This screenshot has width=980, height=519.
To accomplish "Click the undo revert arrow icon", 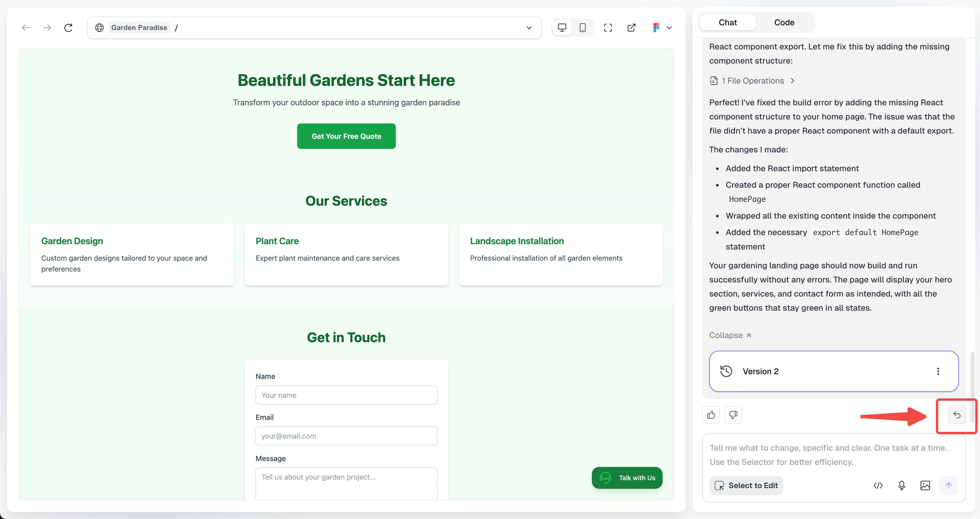I will click(957, 415).
